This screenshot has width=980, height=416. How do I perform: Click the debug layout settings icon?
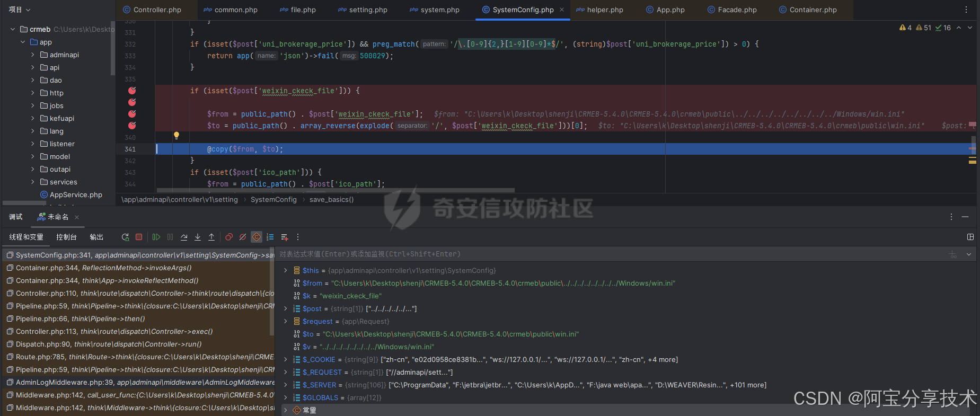[x=970, y=237]
